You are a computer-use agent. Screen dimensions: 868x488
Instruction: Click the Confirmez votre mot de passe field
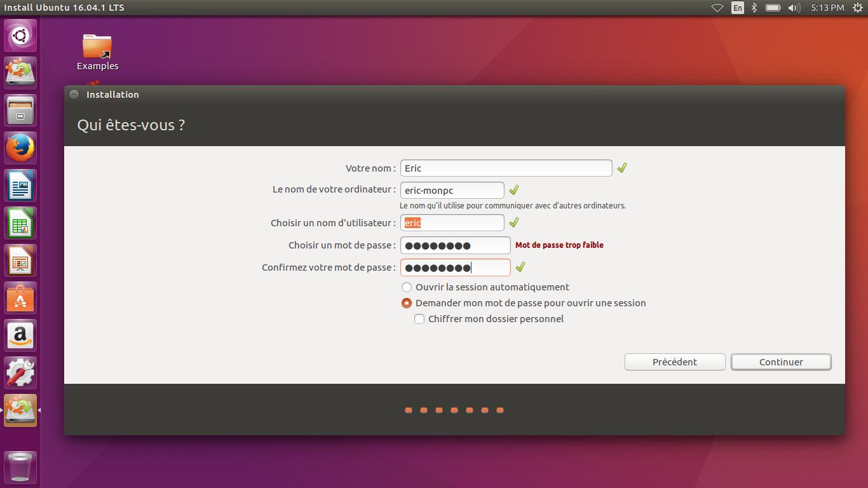click(x=455, y=268)
